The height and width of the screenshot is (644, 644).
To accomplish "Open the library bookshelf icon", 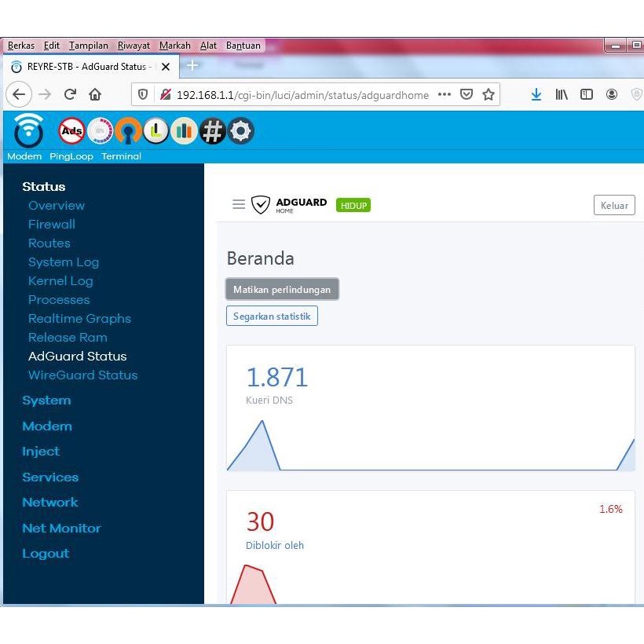I will tap(562, 94).
